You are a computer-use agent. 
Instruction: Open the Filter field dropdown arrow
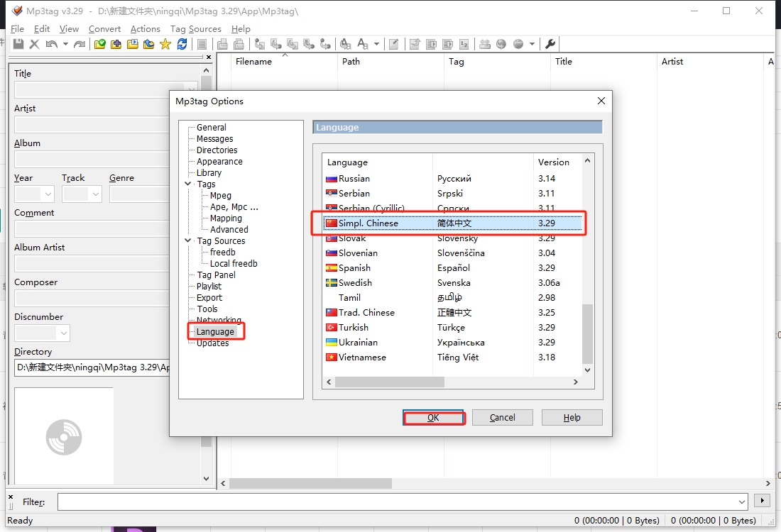coord(742,501)
